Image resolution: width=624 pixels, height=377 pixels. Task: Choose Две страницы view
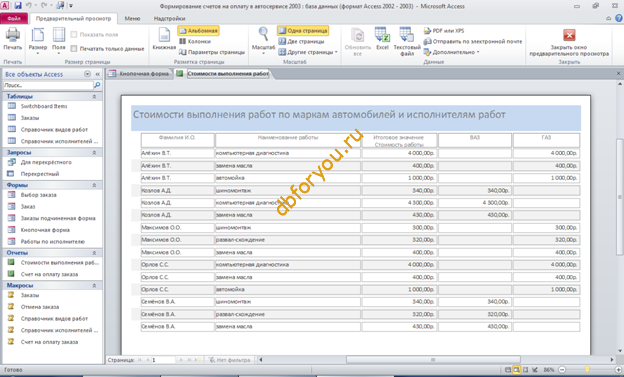(x=301, y=41)
